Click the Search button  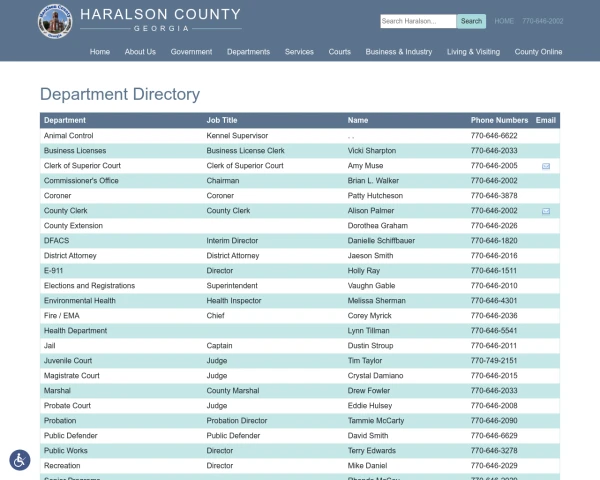tap(471, 21)
